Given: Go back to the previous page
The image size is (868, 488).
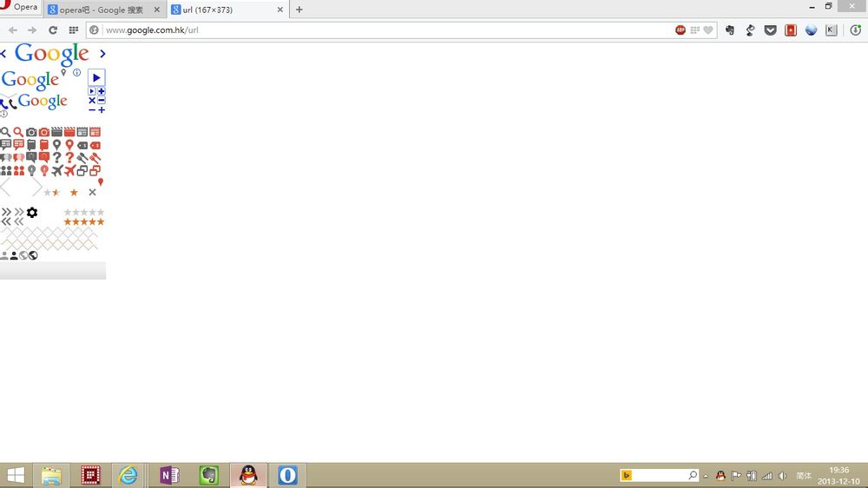Looking at the screenshot, I should (13, 30).
